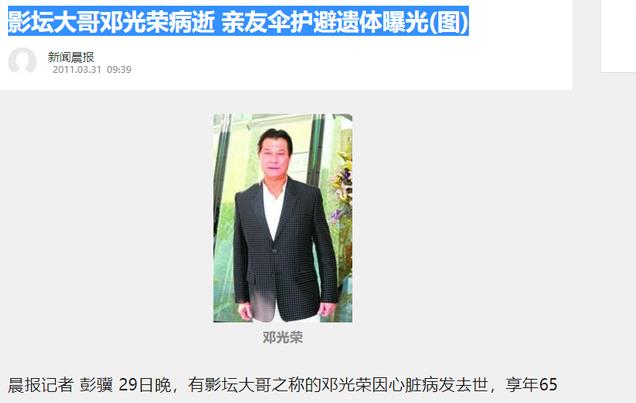
Task: Click the highlighted headline starting with 影坛大哥邓光荣病逝
Action: pos(238,21)
